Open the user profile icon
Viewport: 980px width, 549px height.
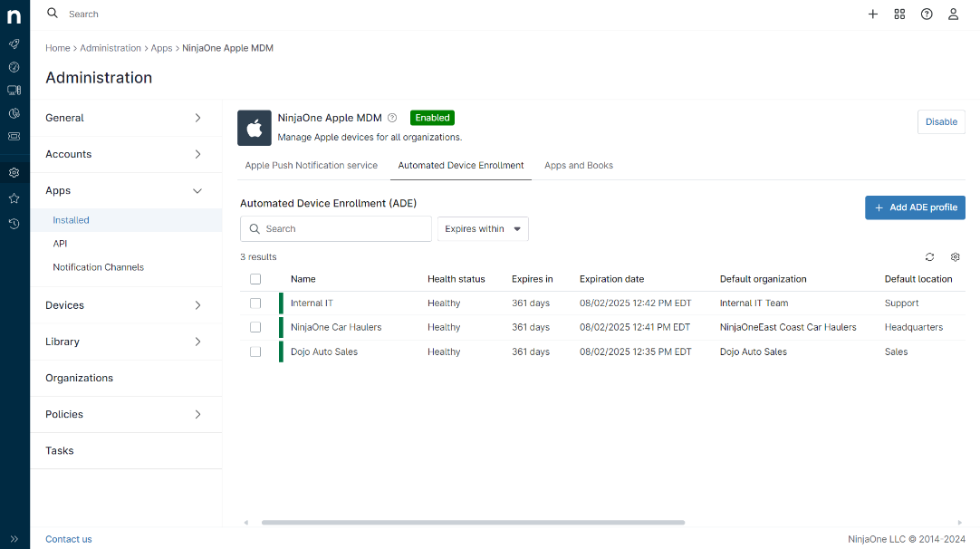tap(953, 14)
